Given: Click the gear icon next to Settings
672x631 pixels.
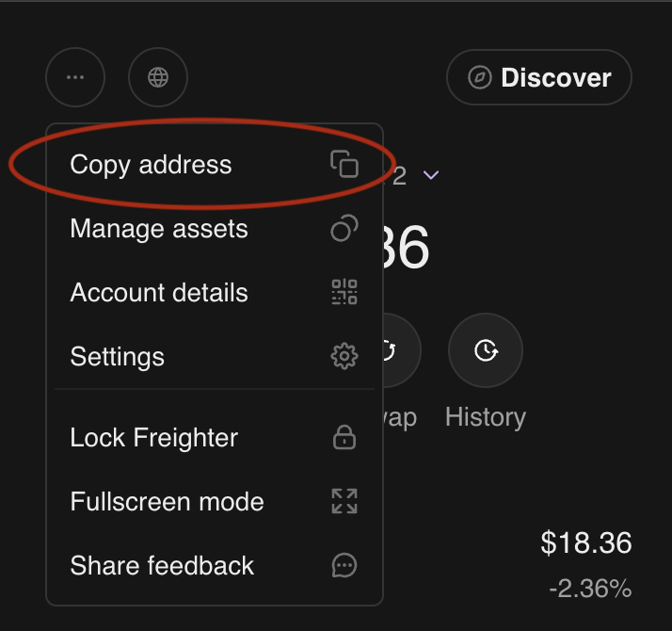Looking at the screenshot, I should click(x=344, y=357).
